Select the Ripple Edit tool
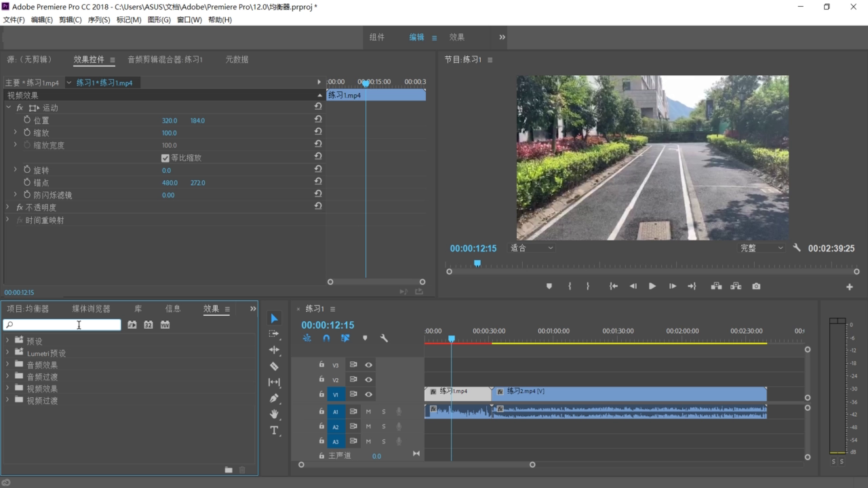The image size is (868, 488). pos(274,350)
